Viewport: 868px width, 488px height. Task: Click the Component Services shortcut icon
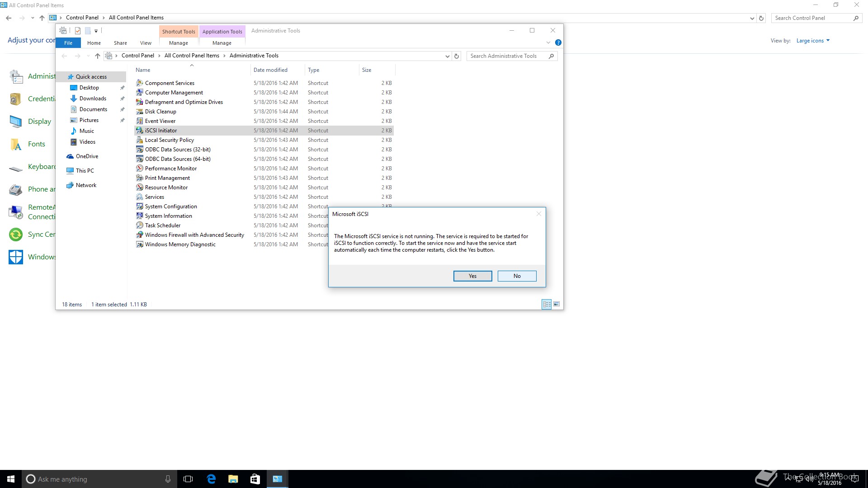tap(140, 83)
